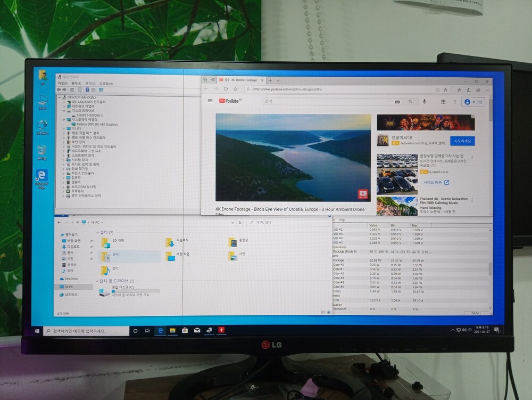Open the YouTube hamburger guide menu
This screenshot has height=400, width=532.
coord(210,101)
